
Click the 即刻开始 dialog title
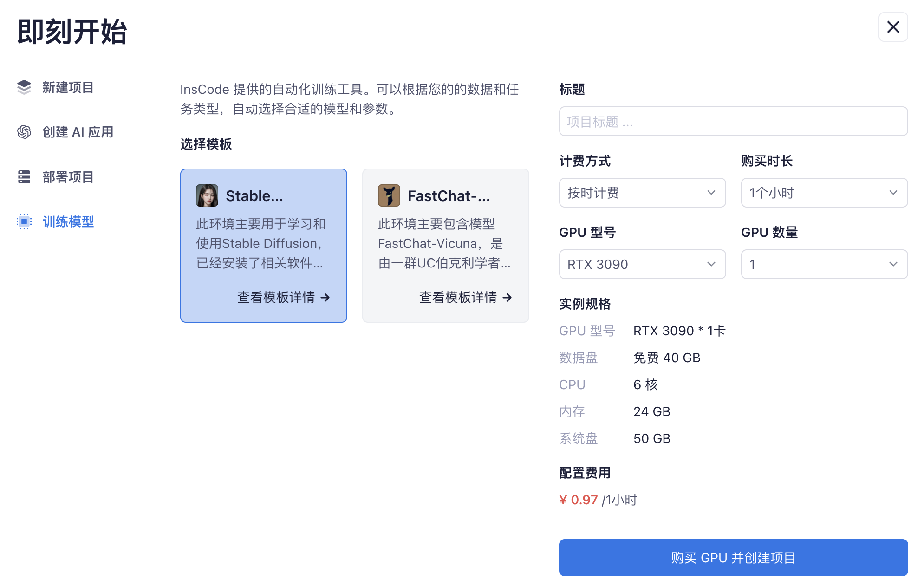(72, 32)
